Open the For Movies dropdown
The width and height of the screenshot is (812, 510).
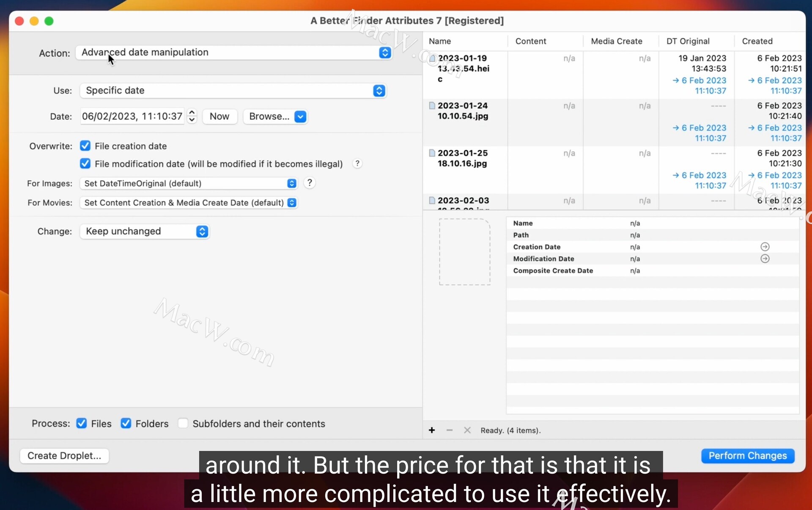tap(188, 203)
